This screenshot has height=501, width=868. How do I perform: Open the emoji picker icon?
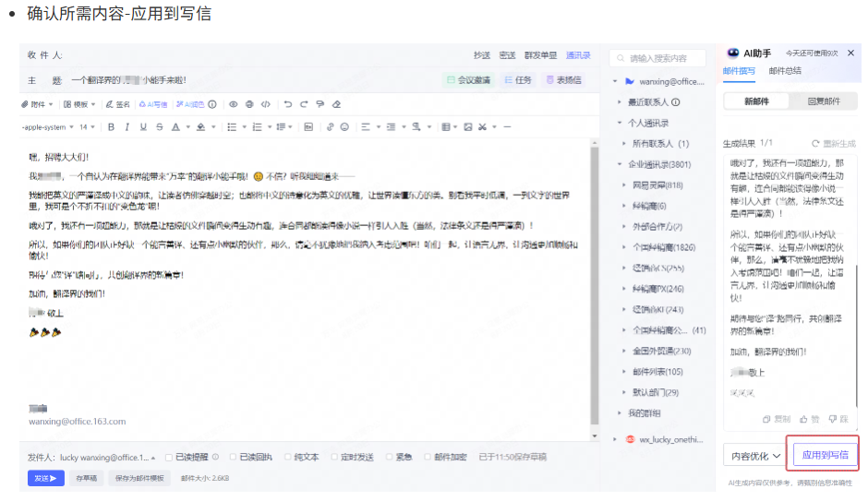coord(344,127)
